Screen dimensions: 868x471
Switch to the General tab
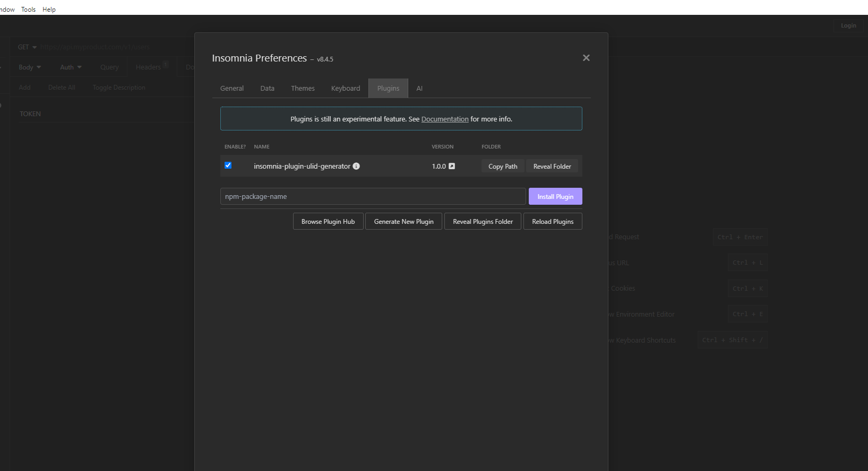pos(232,89)
